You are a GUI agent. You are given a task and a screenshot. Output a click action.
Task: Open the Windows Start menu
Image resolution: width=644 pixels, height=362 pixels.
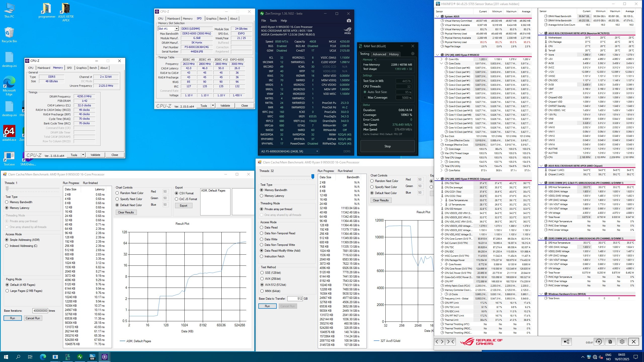point(6,357)
